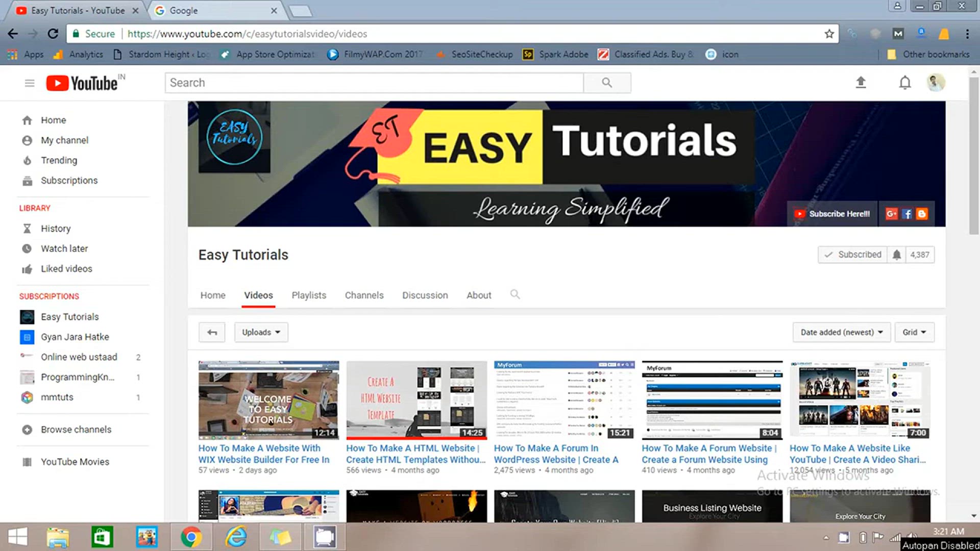Image resolution: width=980 pixels, height=551 pixels.
Task: Open Other bookmarks folder
Action: pyautogui.click(x=928, y=54)
